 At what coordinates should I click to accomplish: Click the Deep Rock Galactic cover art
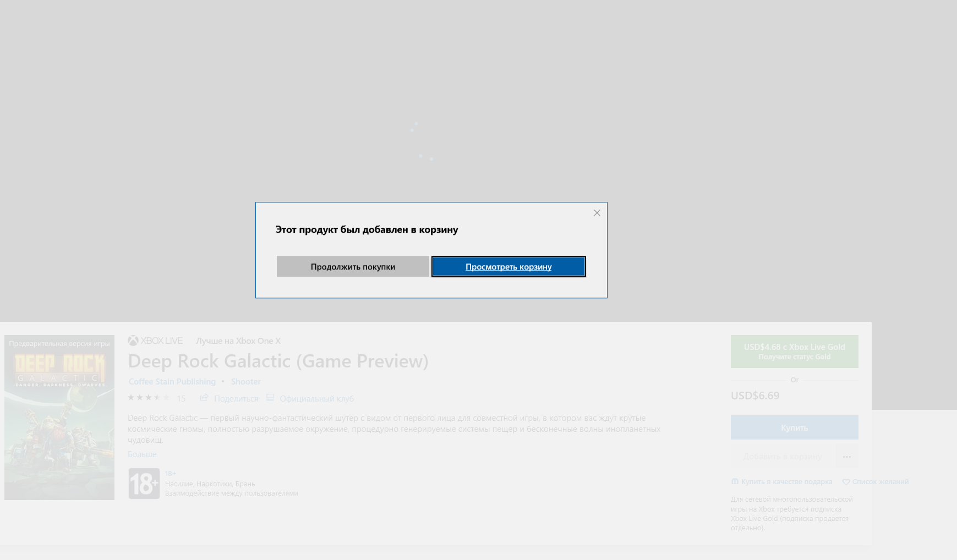[59, 418]
